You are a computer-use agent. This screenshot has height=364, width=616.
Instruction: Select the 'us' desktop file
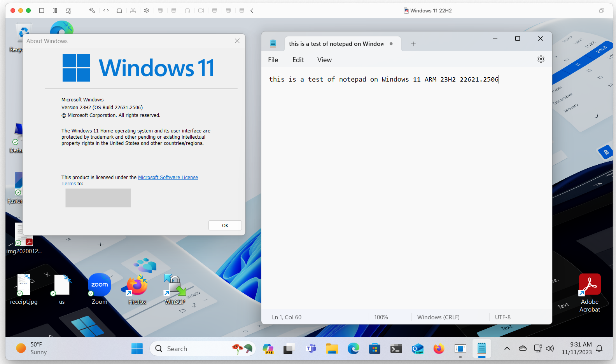tap(62, 289)
